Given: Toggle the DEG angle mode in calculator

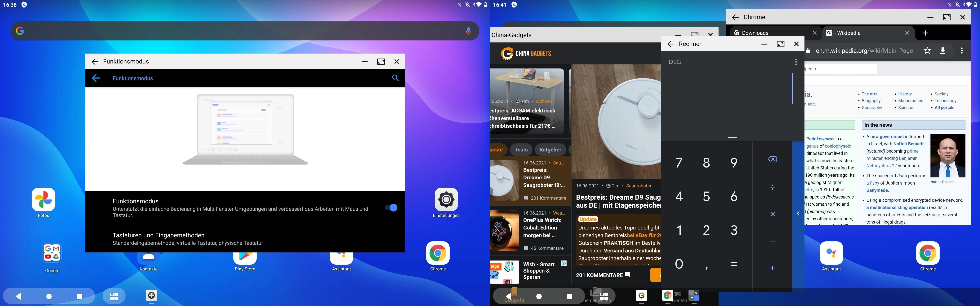Looking at the screenshot, I should coord(675,62).
